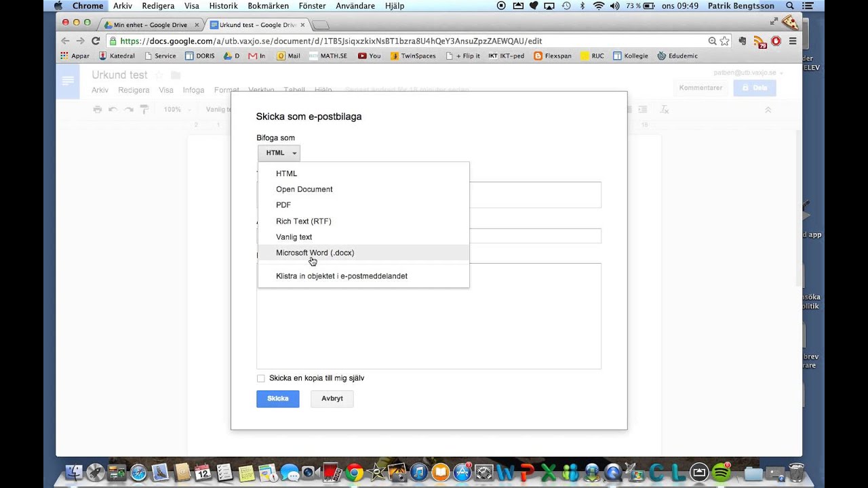
Task: Open Google Chrome in the Dock
Action: [x=353, y=472]
